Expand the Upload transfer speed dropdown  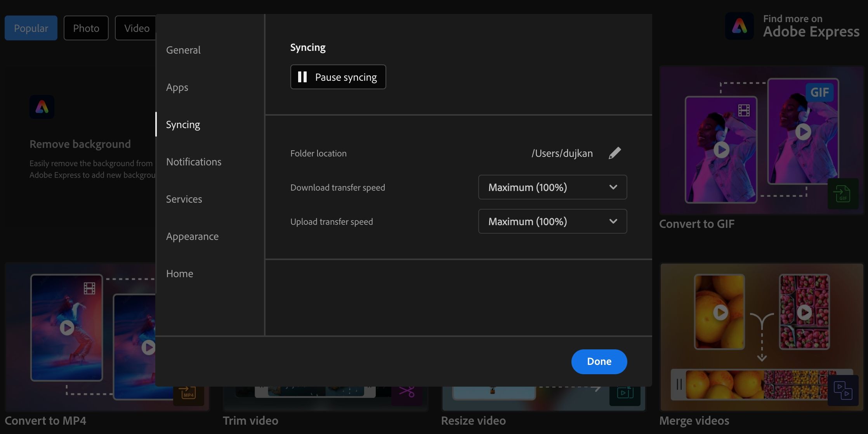[x=552, y=221]
